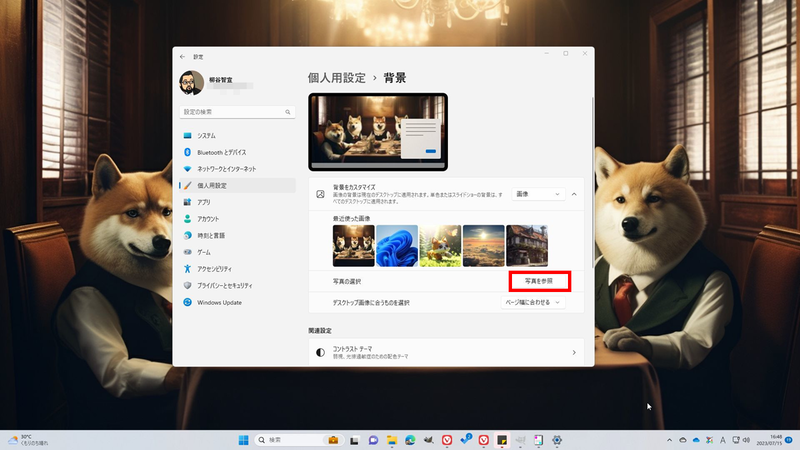Open the Chat app on taskbar

pyautogui.click(x=373, y=440)
